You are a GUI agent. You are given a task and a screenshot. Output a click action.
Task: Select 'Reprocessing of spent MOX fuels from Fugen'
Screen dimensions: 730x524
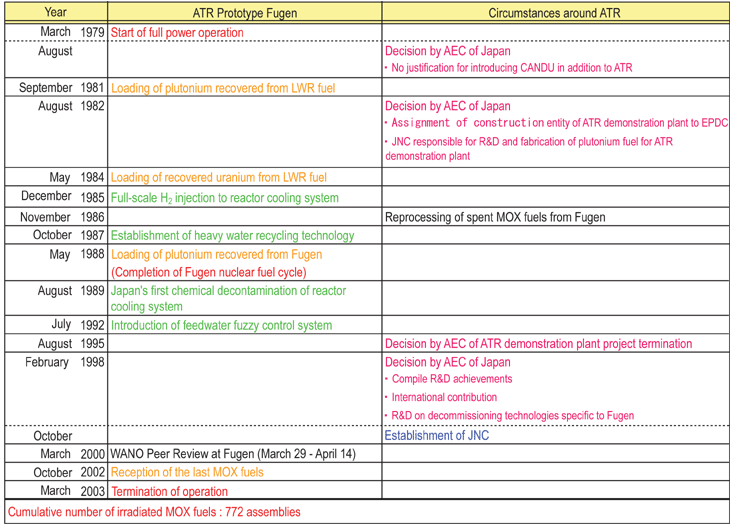click(495, 217)
